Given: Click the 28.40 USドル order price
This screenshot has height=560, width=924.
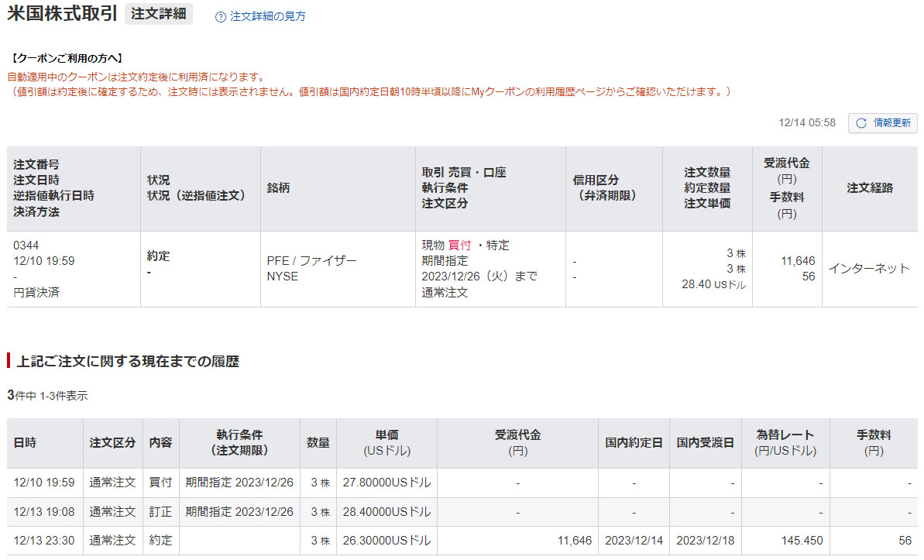Looking at the screenshot, I should pyautogui.click(x=713, y=284).
